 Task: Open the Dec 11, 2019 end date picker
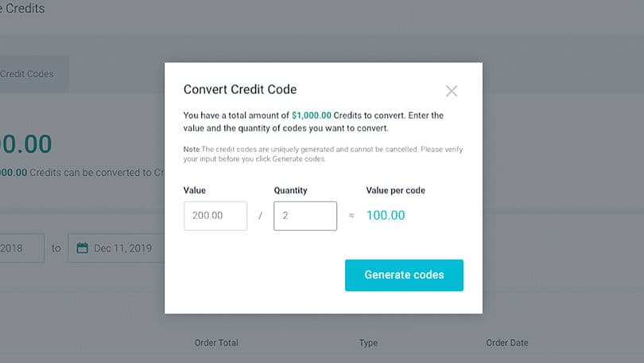click(x=119, y=248)
